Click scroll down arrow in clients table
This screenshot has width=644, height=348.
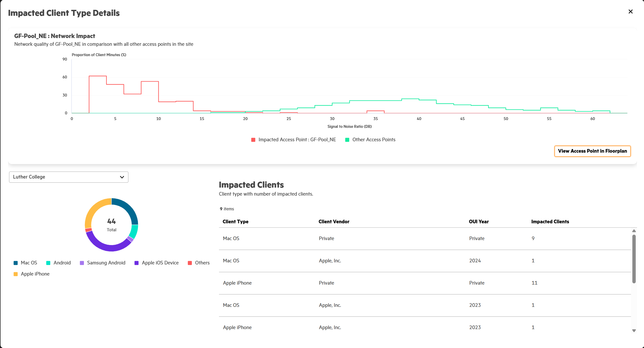pyautogui.click(x=634, y=331)
